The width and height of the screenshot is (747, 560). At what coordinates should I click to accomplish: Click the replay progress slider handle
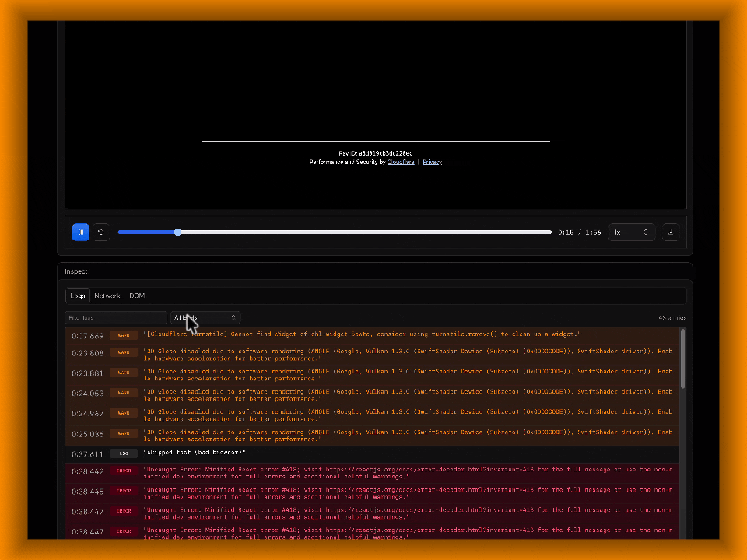(177, 233)
